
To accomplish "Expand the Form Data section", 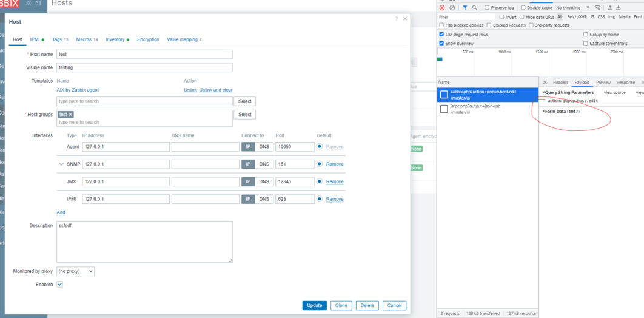I will click(x=561, y=112).
